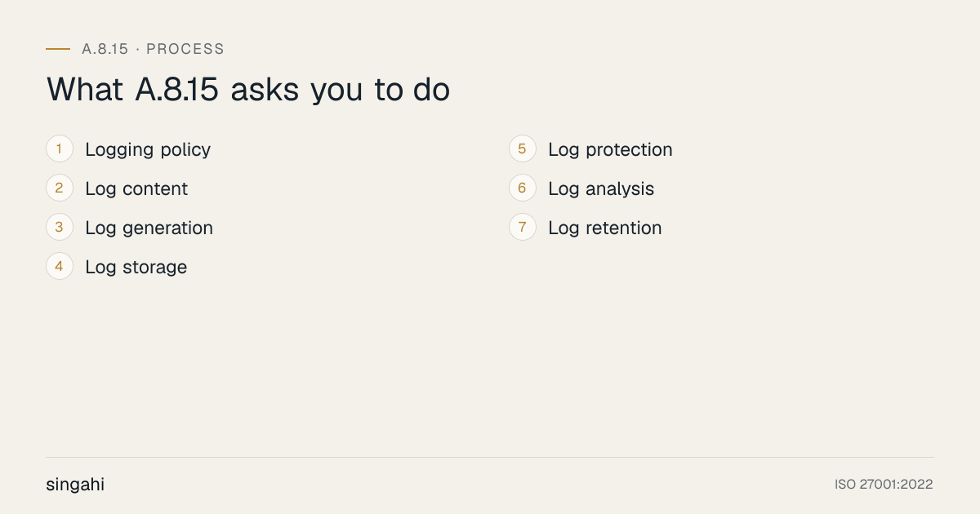Click the singahi brand name
This screenshot has width=980, height=514.
point(75,485)
